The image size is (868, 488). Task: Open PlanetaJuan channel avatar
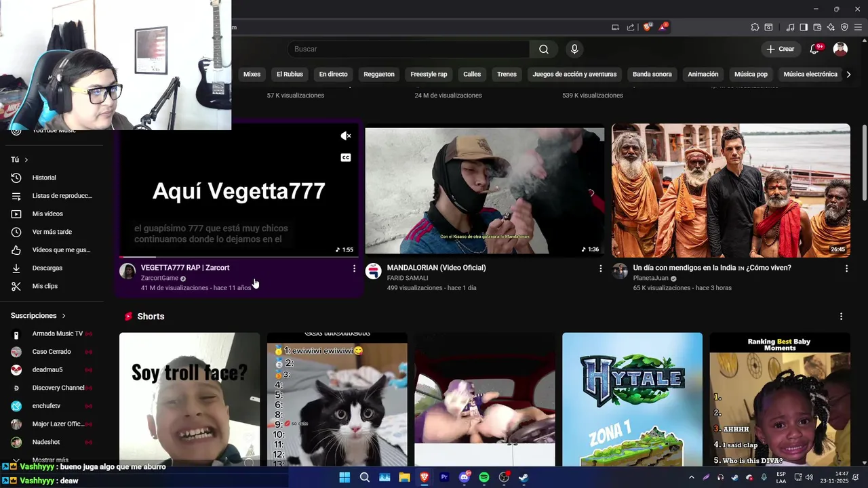point(620,272)
